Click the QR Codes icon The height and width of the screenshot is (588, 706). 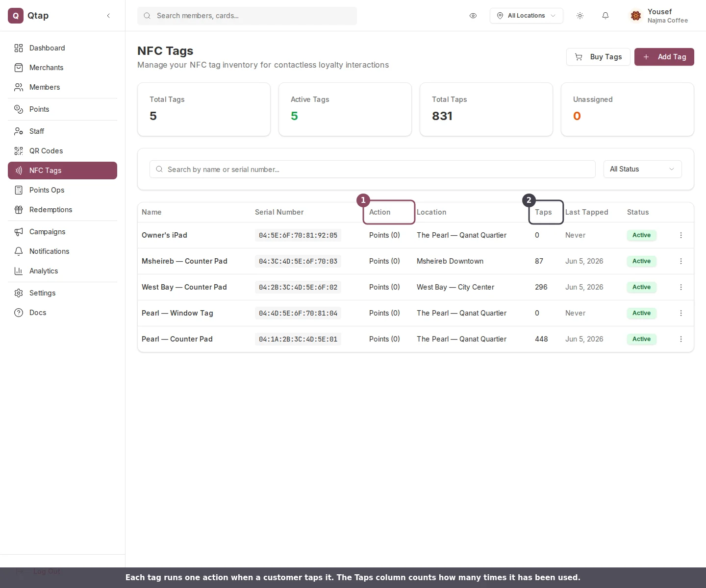click(x=19, y=151)
